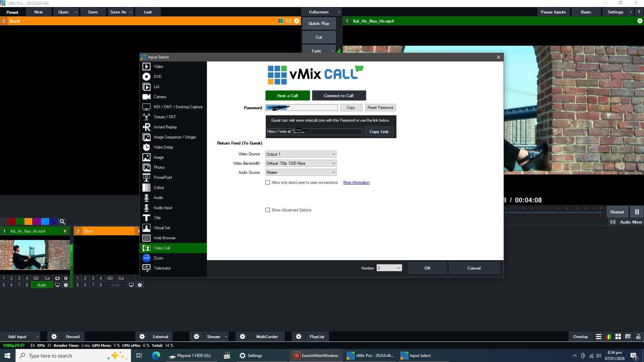Viewport: 644px width, 362px height.
Task: Open settings gear next to PlayList
Action: (x=299, y=336)
